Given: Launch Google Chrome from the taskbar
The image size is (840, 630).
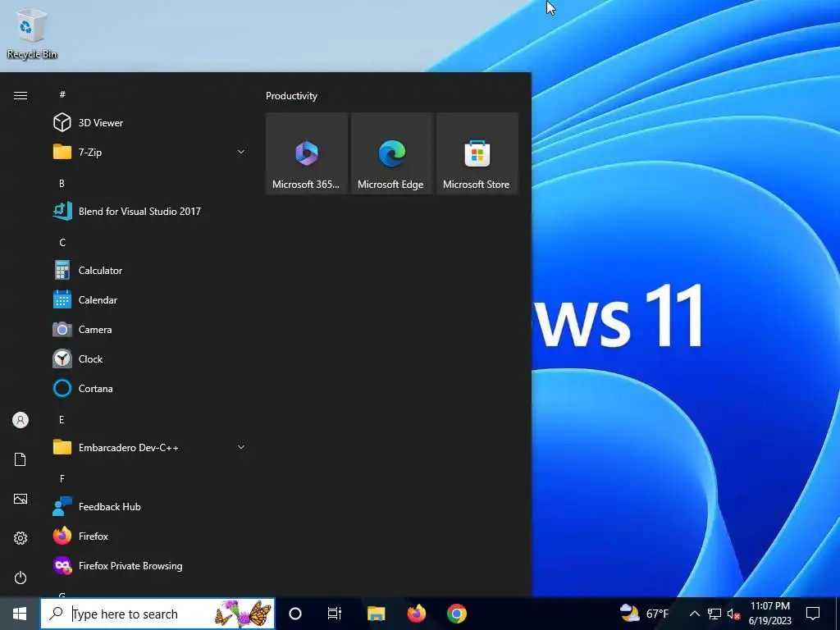Looking at the screenshot, I should tap(456, 614).
